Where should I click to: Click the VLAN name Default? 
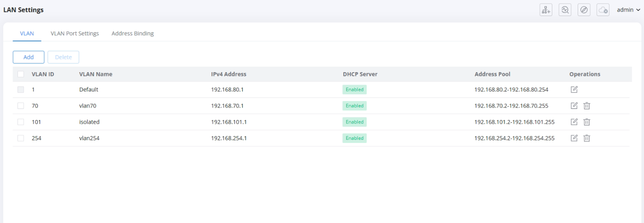(x=88, y=90)
